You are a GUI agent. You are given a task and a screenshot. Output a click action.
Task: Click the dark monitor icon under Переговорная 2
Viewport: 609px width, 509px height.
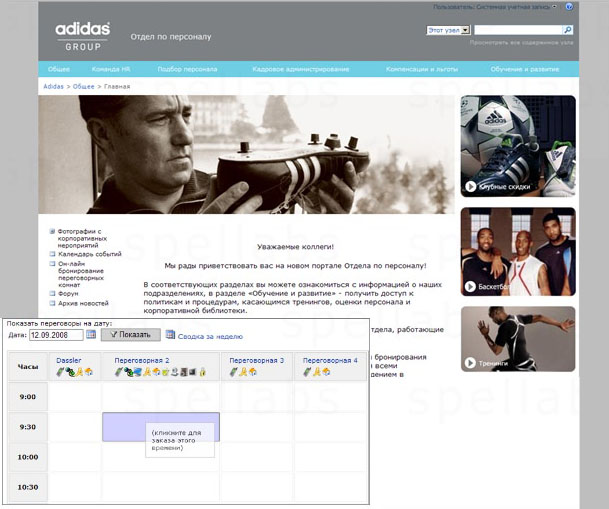point(193,372)
